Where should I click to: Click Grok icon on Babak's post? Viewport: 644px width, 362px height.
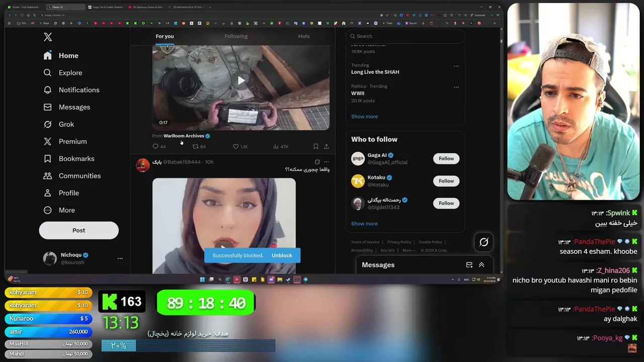[x=317, y=162]
